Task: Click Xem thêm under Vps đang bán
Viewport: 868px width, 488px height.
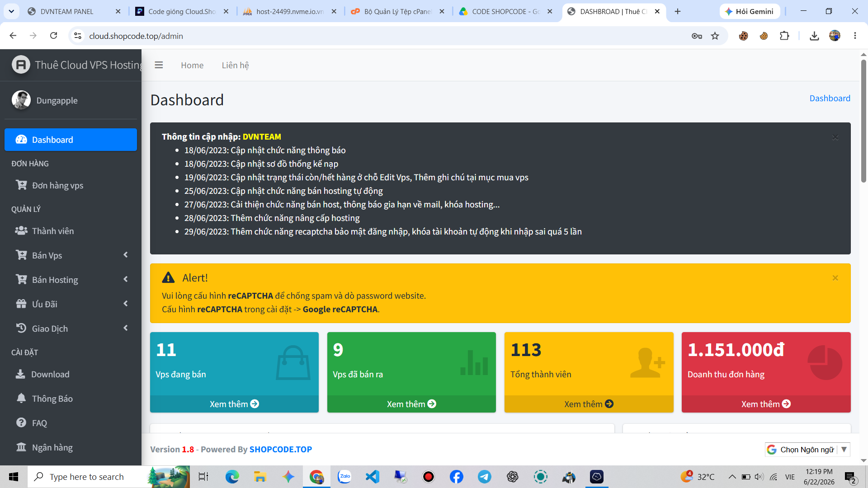Action: tap(234, 404)
